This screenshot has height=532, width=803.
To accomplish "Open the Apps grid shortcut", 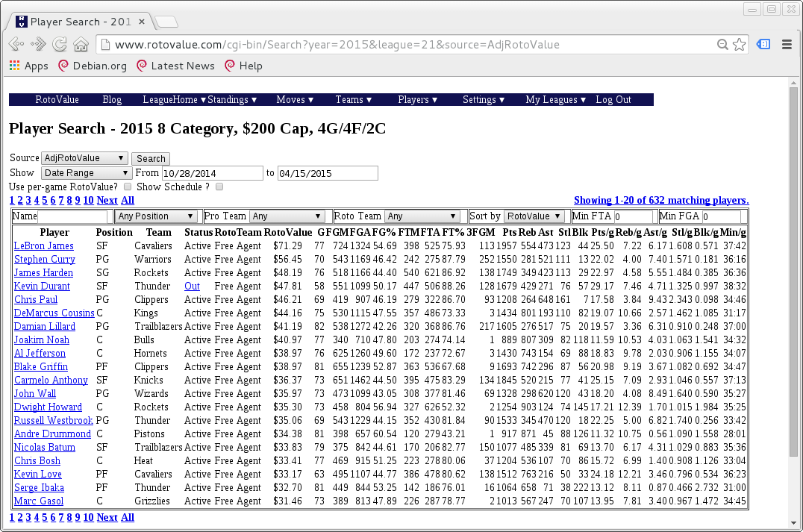I will (29, 66).
